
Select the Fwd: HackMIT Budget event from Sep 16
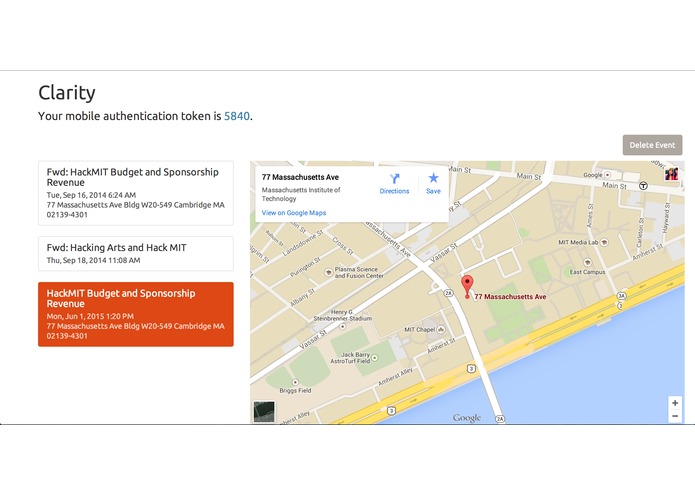136,193
